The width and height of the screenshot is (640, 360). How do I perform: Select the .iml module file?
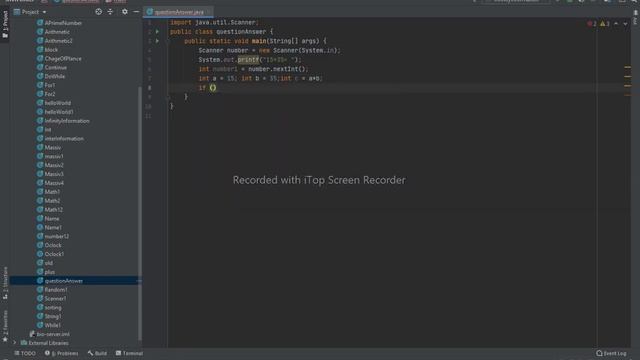click(49, 334)
